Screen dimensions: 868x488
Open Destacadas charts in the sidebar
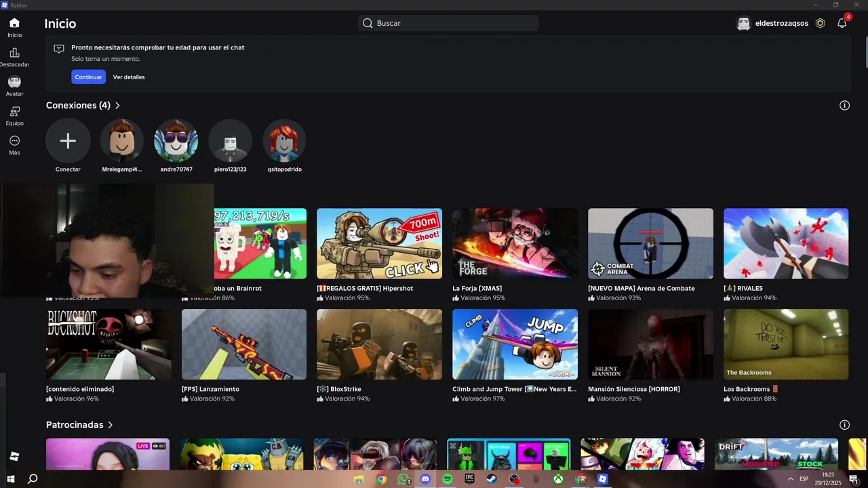14,57
